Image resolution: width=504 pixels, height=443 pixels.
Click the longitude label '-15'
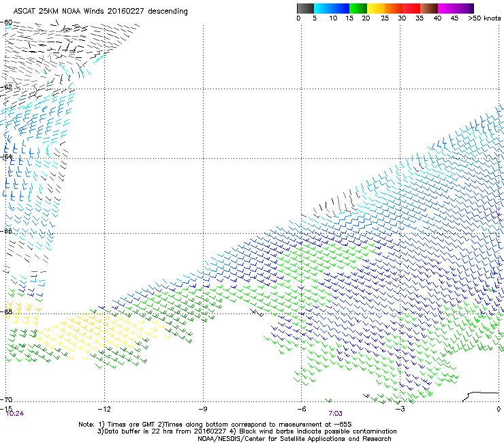(6, 409)
